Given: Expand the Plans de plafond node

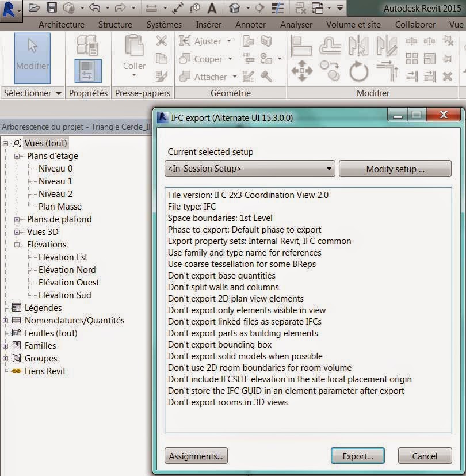Looking at the screenshot, I should tap(17, 219).
